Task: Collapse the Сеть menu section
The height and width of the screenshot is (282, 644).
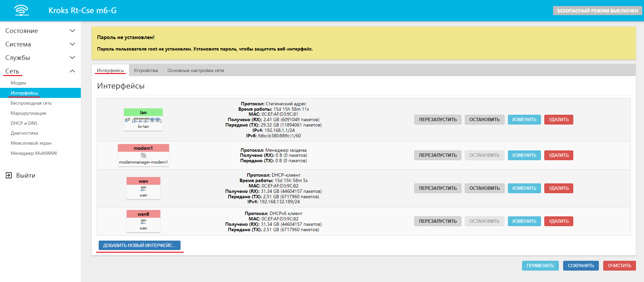Action: click(x=72, y=71)
